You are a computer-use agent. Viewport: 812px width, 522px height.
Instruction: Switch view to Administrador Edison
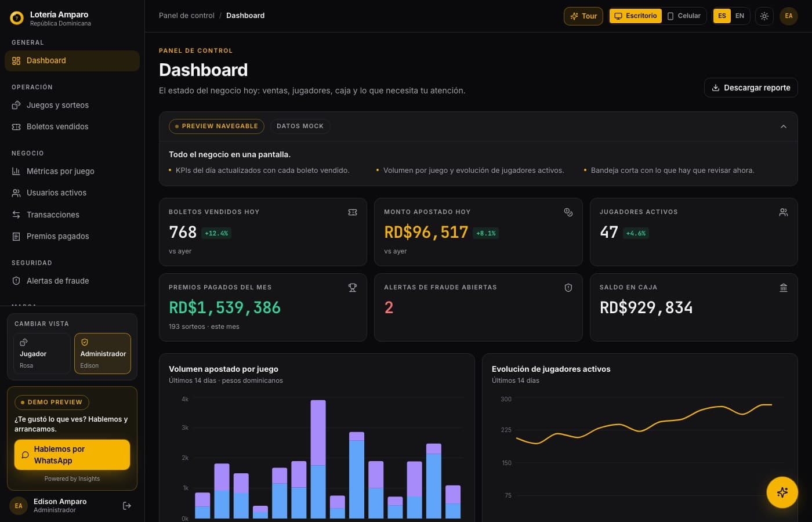point(103,353)
